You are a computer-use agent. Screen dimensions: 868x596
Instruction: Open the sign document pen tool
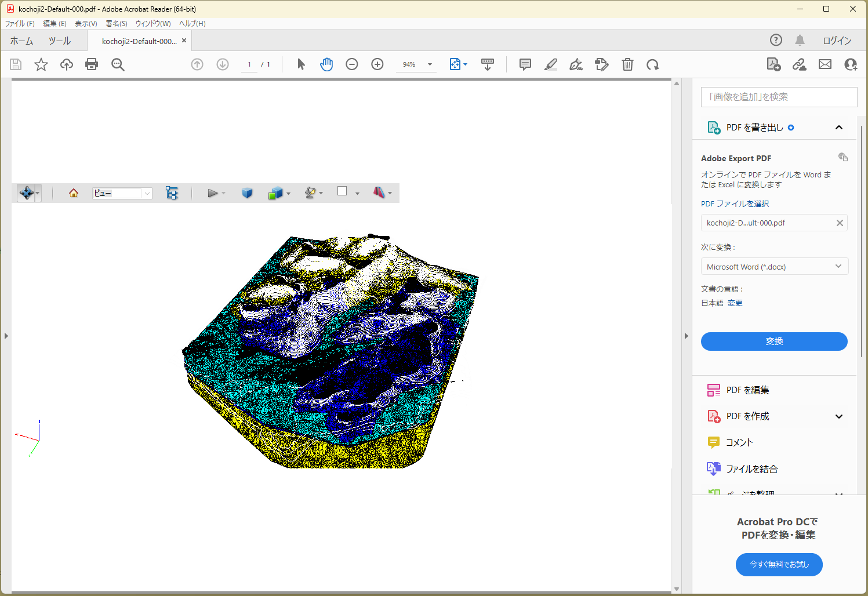pyautogui.click(x=576, y=64)
